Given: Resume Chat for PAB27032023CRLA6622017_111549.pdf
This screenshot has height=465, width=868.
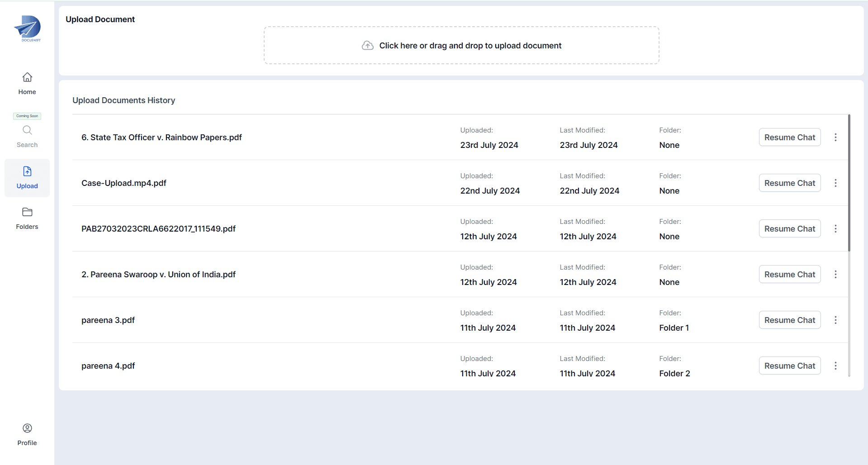Looking at the screenshot, I should click(790, 228).
